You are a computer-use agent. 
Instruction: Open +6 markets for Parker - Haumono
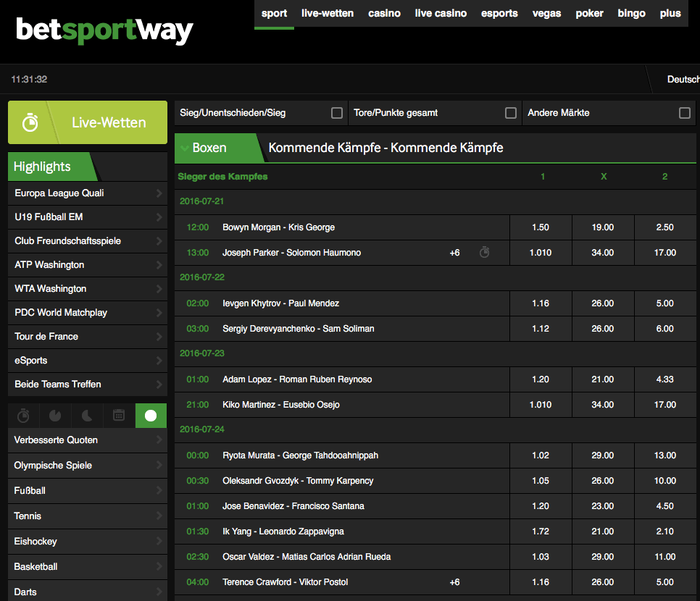pos(454,253)
